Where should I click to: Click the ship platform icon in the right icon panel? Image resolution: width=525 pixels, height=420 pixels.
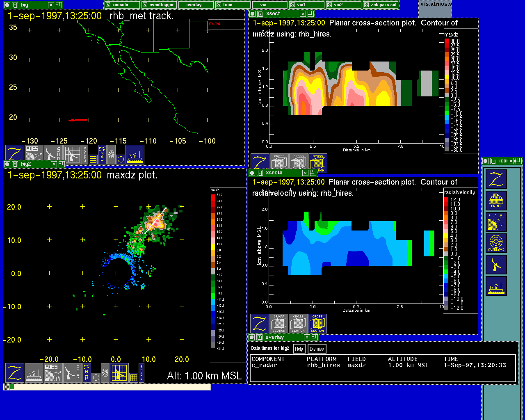(496, 286)
